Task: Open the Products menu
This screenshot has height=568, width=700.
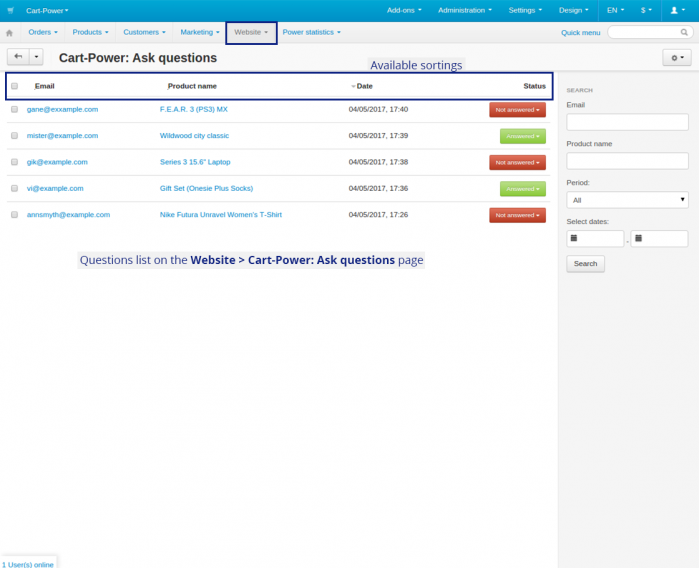Action: point(90,32)
